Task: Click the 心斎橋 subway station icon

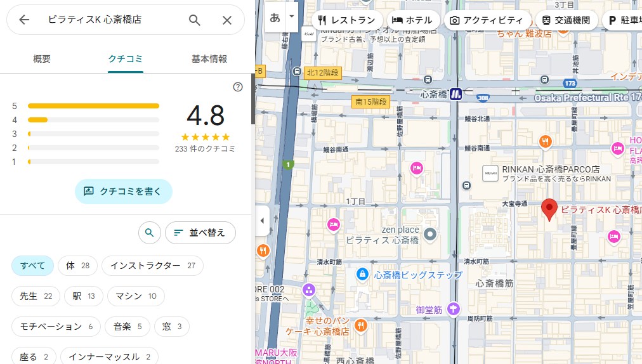Action: 455,94
